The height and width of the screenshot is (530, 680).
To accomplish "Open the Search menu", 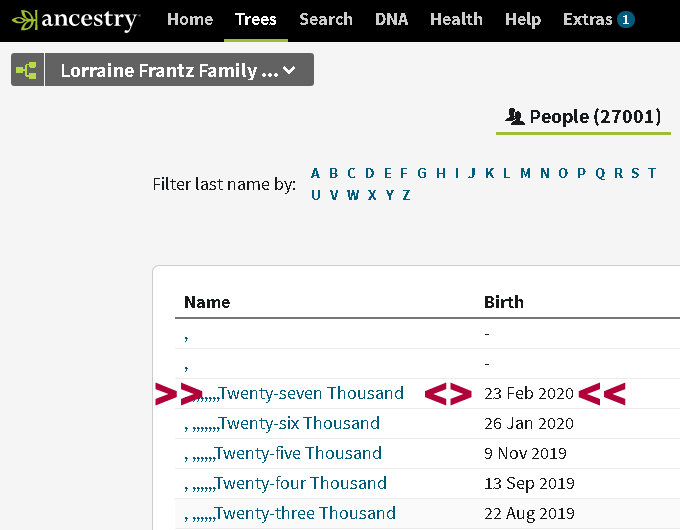I will point(325,20).
